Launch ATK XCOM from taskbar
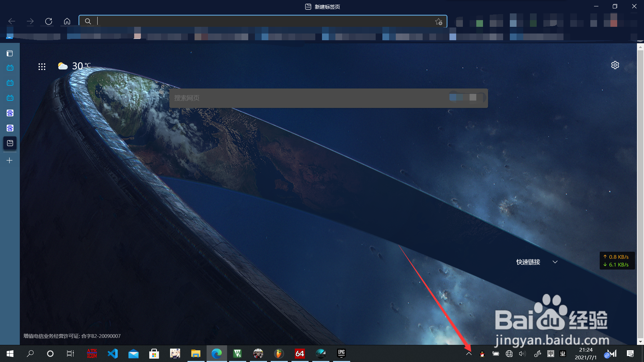This screenshot has height=362, width=644. [x=92, y=354]
